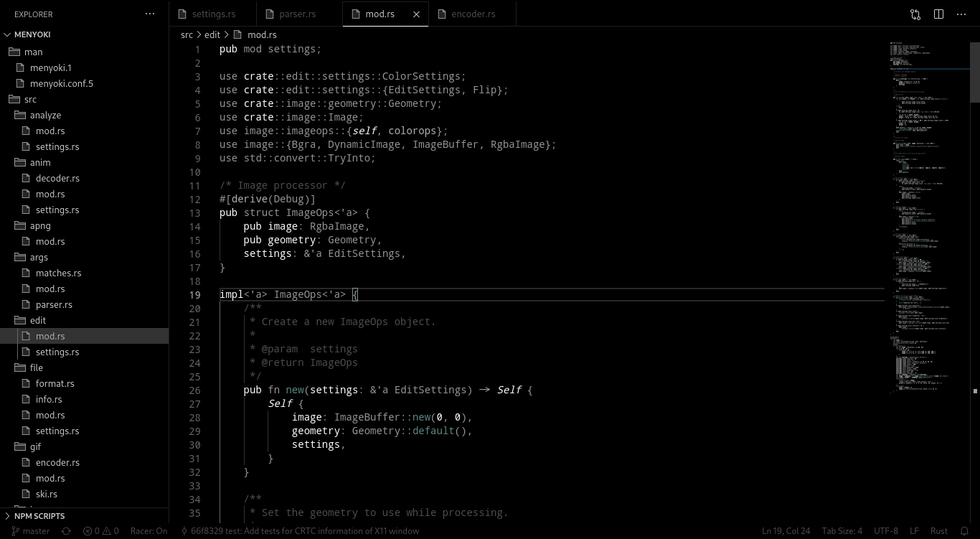Switch to the settings.rs tab
The width and height of the screenshot is (980, 539).
(213, 14)
